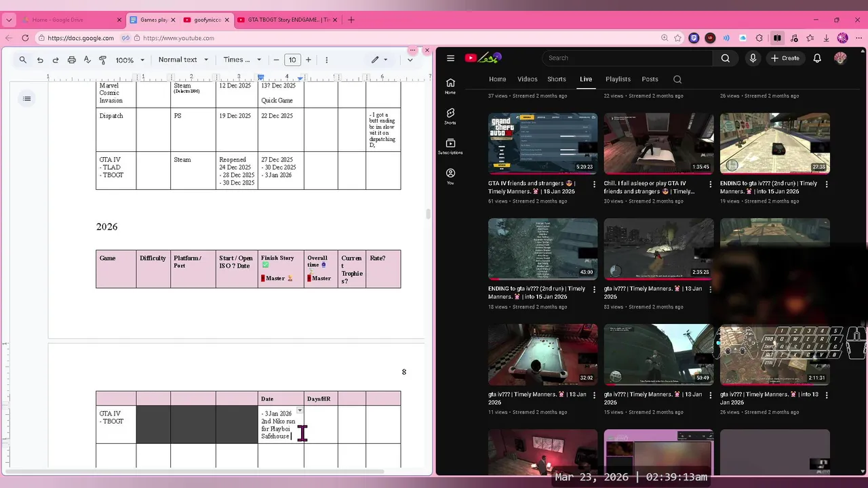Screen dimensions: 868x488
Task: Open channel Videos tab
Action: pos(527,79)
